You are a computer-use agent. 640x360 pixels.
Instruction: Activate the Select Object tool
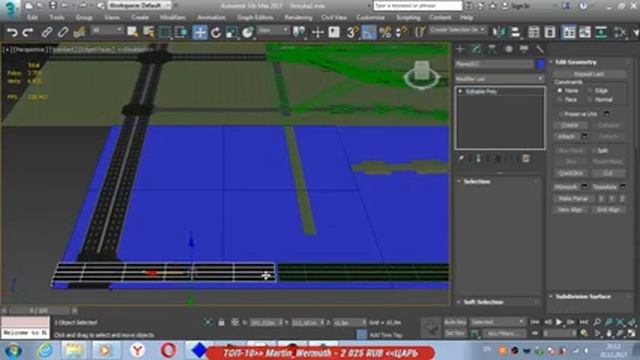click(132, 32)
